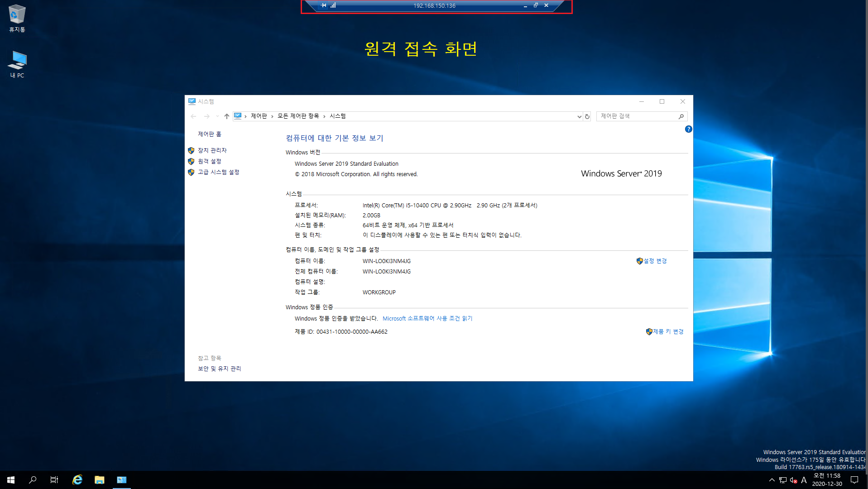Open the muted volume tray icon
This screenshot has height=489, width=868.
tap(793, 480)
